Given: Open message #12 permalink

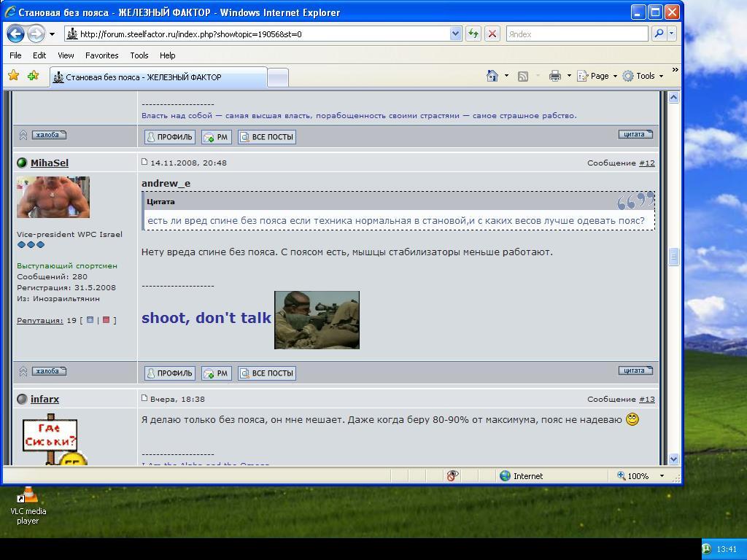Looking at the screenshot, I should (647, 163).
